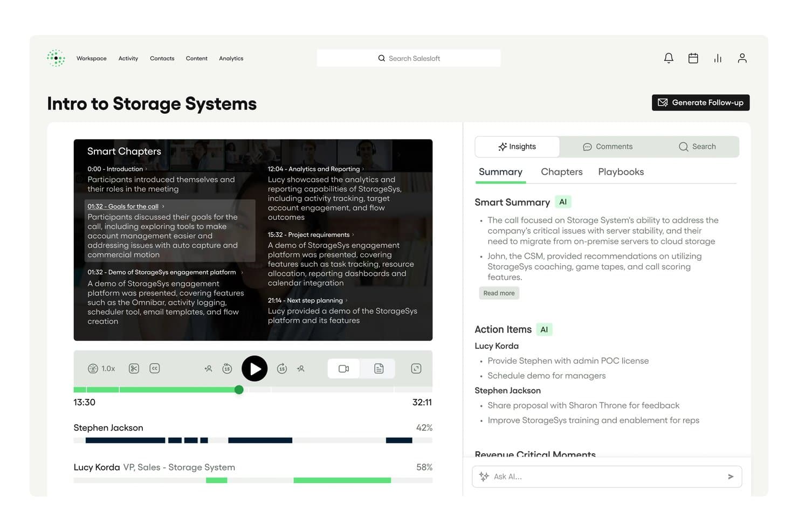This screenshot has height=532, width=798.
Task: Click Read more under Smart Summary
Action: click(x=499, y=293)
